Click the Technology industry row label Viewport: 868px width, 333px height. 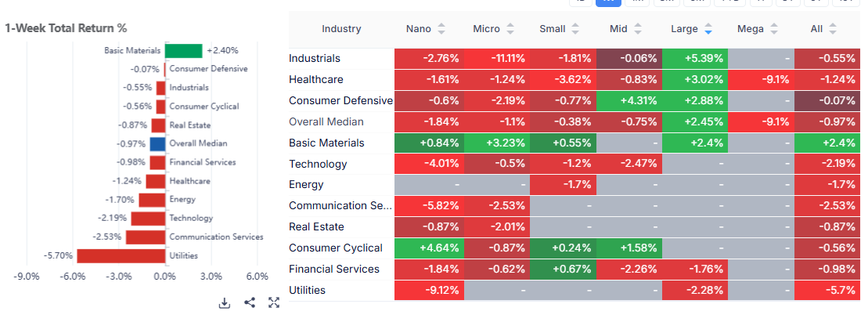(318, 165)
